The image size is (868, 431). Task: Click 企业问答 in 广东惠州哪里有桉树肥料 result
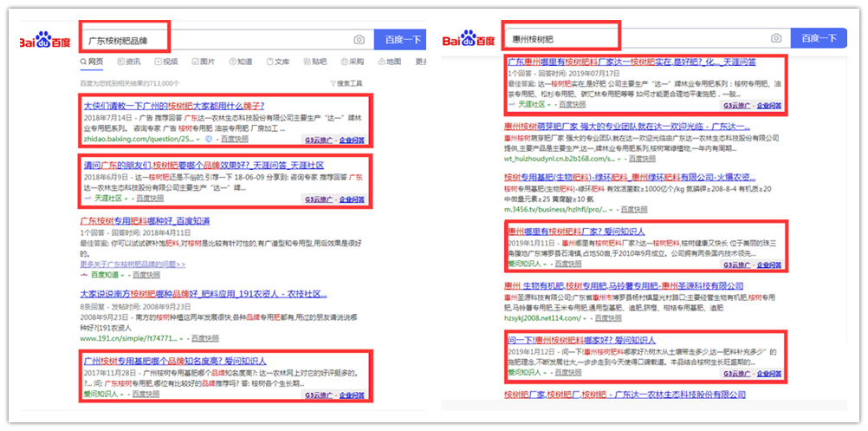(x=769, y=105)
